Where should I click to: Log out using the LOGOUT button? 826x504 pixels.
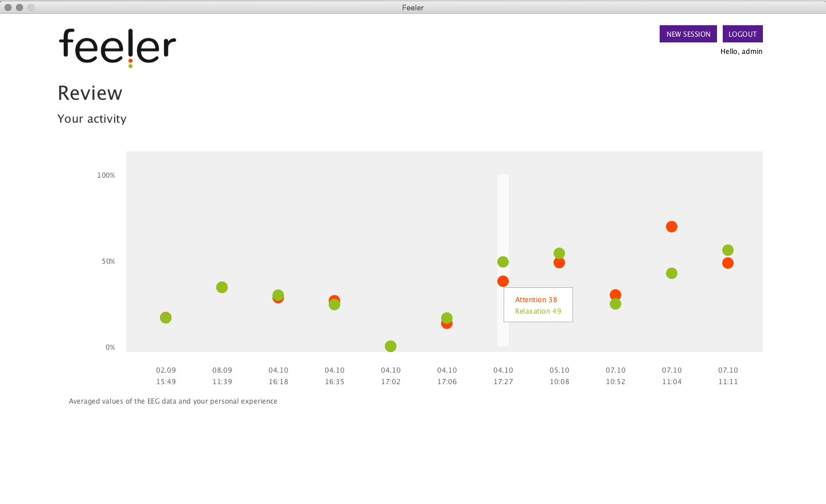[x=742, y=34]
